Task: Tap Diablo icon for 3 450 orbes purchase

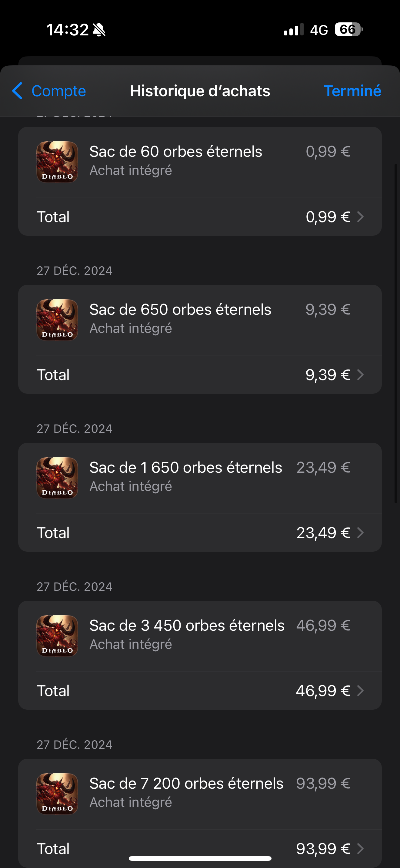Action: tap(57, 636)
